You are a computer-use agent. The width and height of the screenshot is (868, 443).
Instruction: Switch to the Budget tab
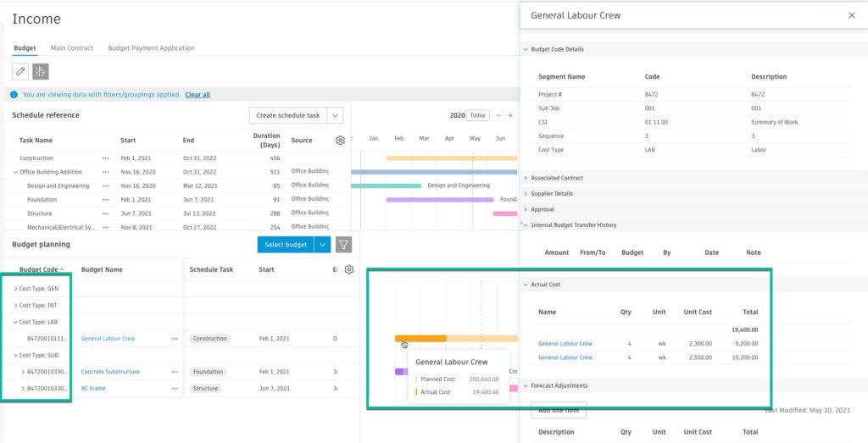[25, 48]
